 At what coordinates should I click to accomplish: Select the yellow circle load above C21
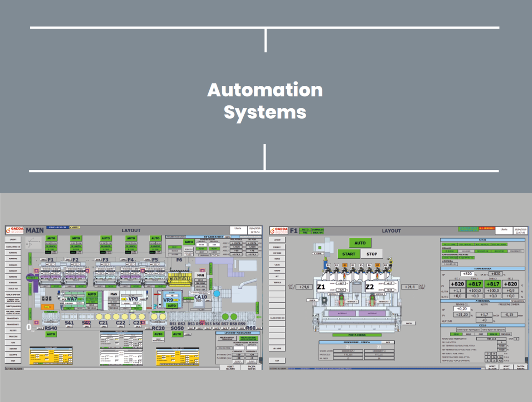pos(99,317)
